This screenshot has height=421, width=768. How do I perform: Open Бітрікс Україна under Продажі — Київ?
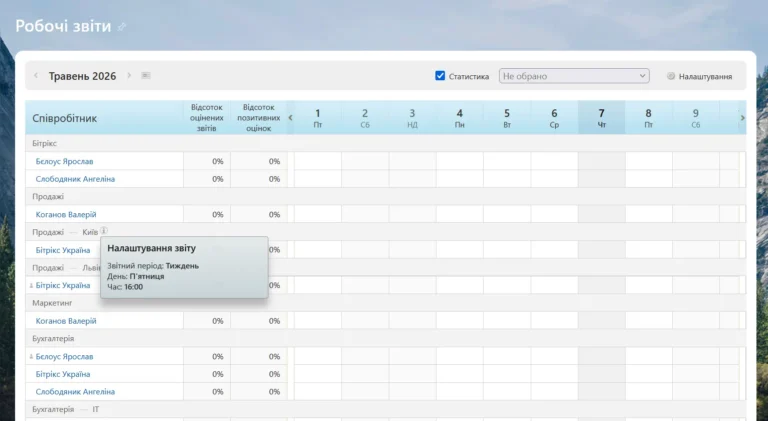click(x=63, y=250)
